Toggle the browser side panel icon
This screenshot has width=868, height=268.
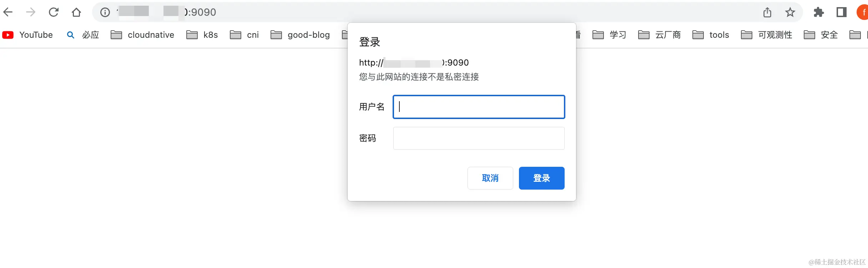[x=842, y=12]
